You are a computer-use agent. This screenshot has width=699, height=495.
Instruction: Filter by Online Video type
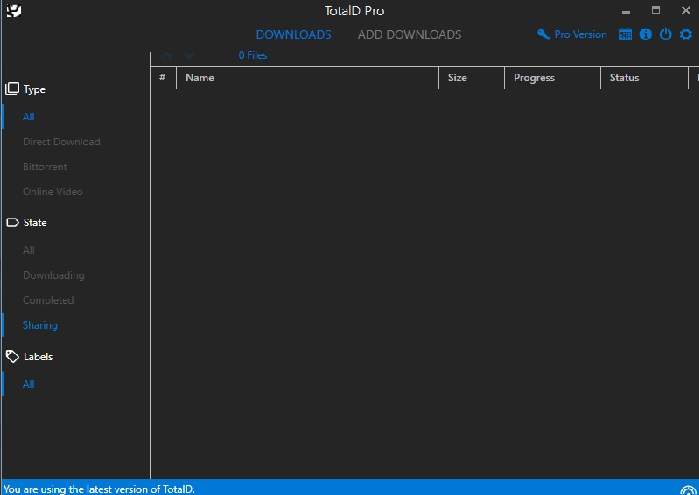(x=53, y=191)
